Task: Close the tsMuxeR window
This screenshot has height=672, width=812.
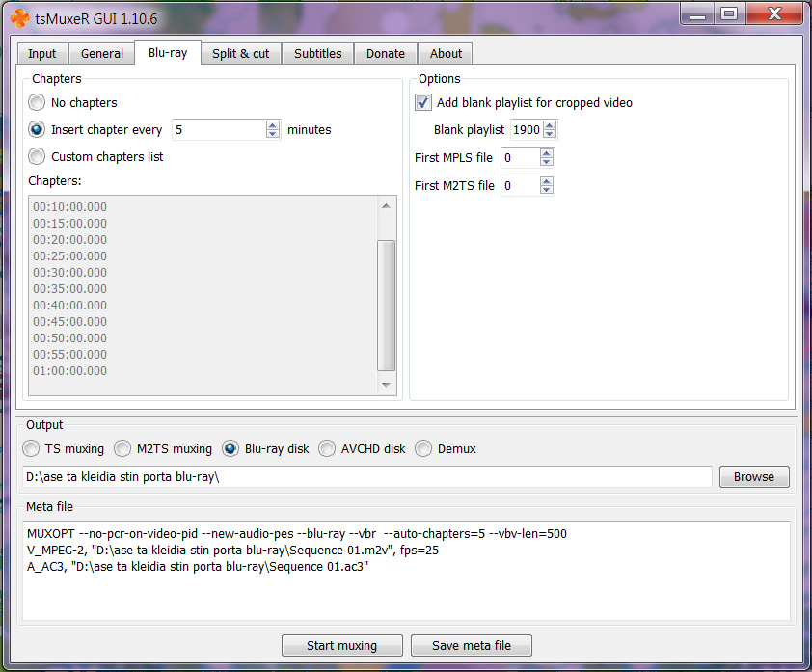Action: pyautogui.click(x=774, y=13)
